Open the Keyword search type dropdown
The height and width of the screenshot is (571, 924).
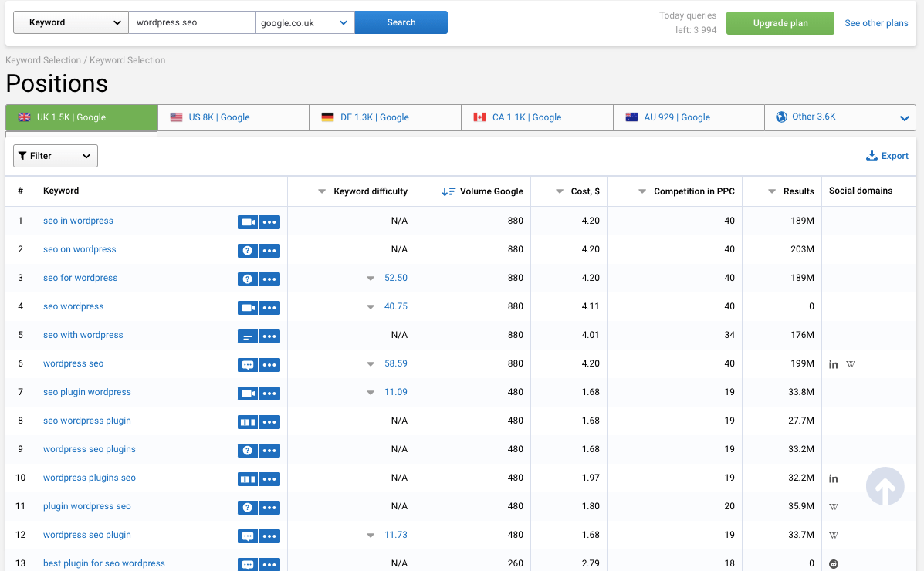click(x=71, y=22)
